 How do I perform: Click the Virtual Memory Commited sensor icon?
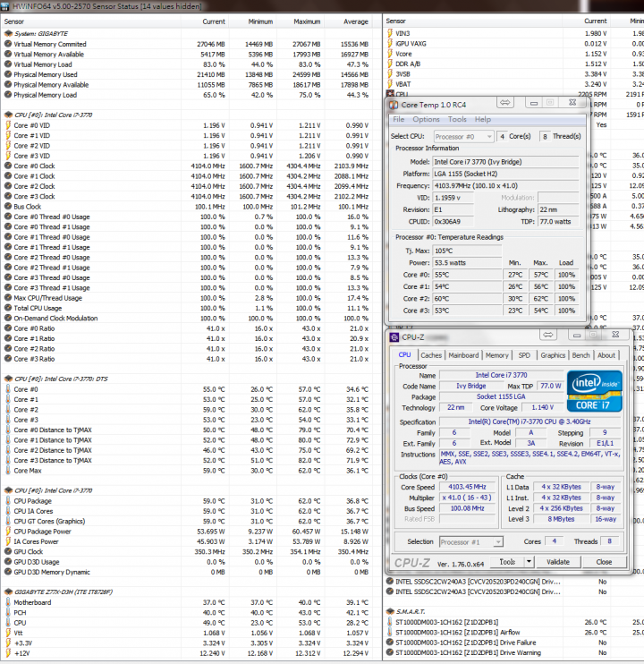tap(8, 44)
